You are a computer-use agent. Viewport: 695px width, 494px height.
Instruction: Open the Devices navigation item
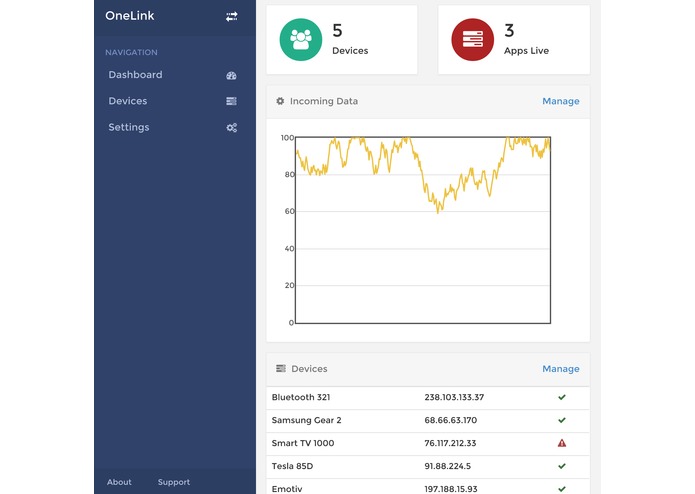175,101
